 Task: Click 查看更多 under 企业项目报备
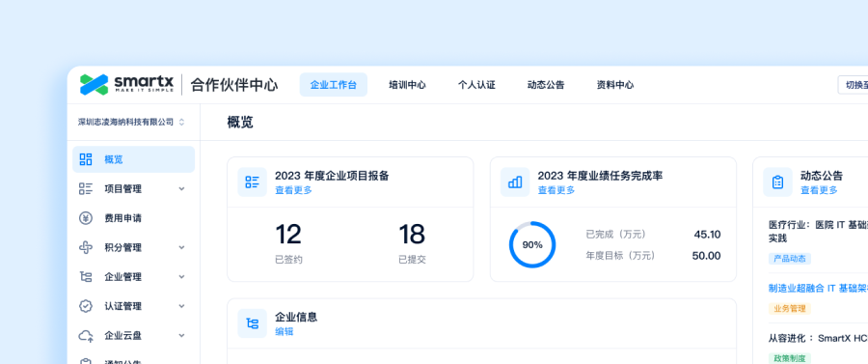293,190
